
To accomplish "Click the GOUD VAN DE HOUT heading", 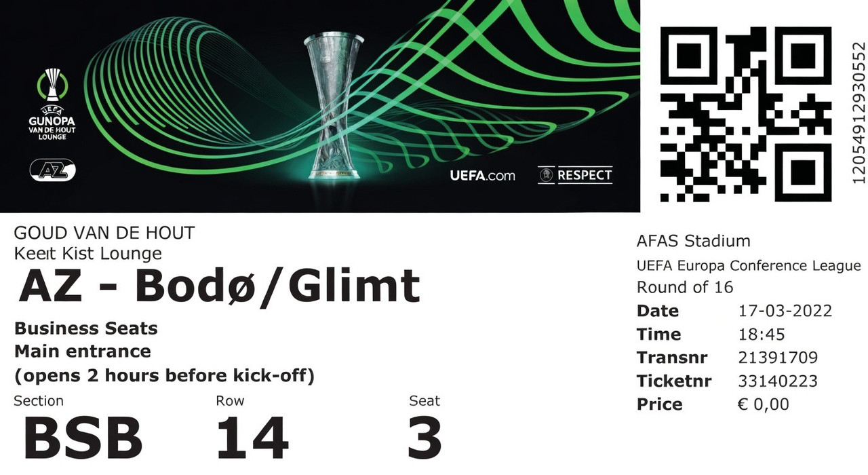I will [104, 233].
